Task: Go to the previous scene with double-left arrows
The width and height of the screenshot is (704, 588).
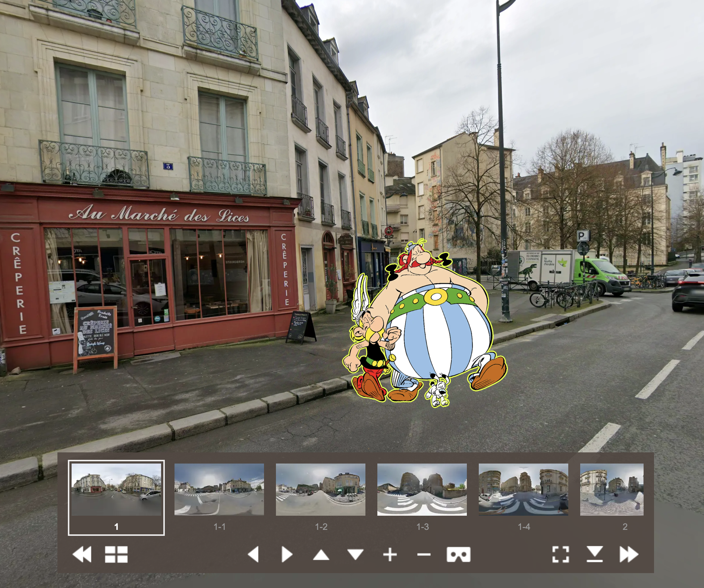Action: (x=82, y=554)
